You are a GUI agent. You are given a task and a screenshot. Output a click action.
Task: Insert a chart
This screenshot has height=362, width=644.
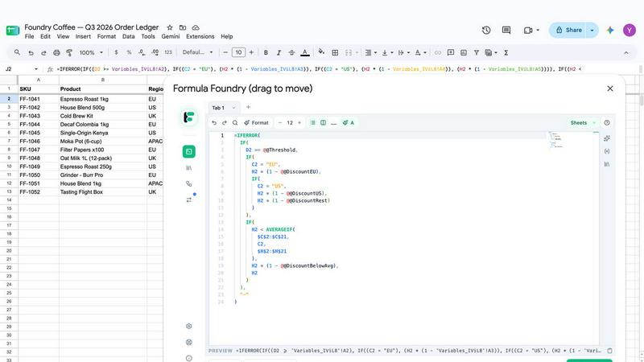[464, 52]
